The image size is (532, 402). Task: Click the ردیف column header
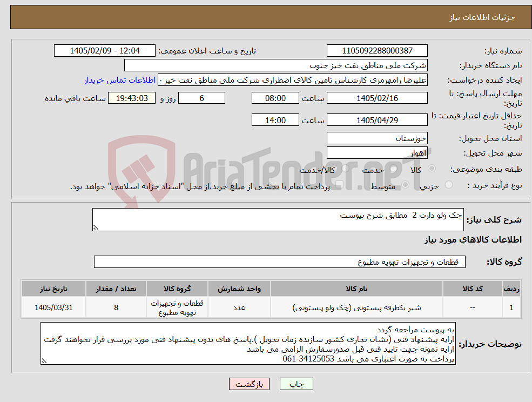(511, 289)
